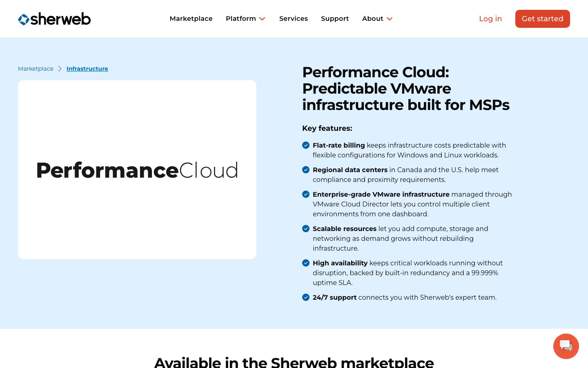This screenshot has width=588, height=368.
Task: Click the breadcrumb chevron separator after Marketplace
Action: 60,69
